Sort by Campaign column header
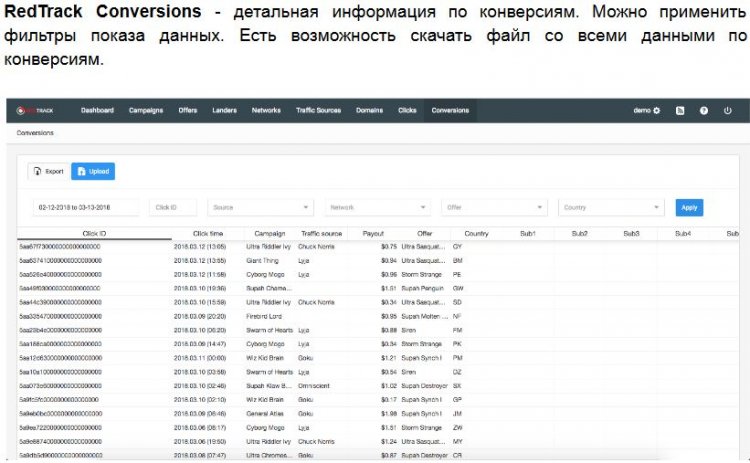The image size is (750, 463). 270,233
